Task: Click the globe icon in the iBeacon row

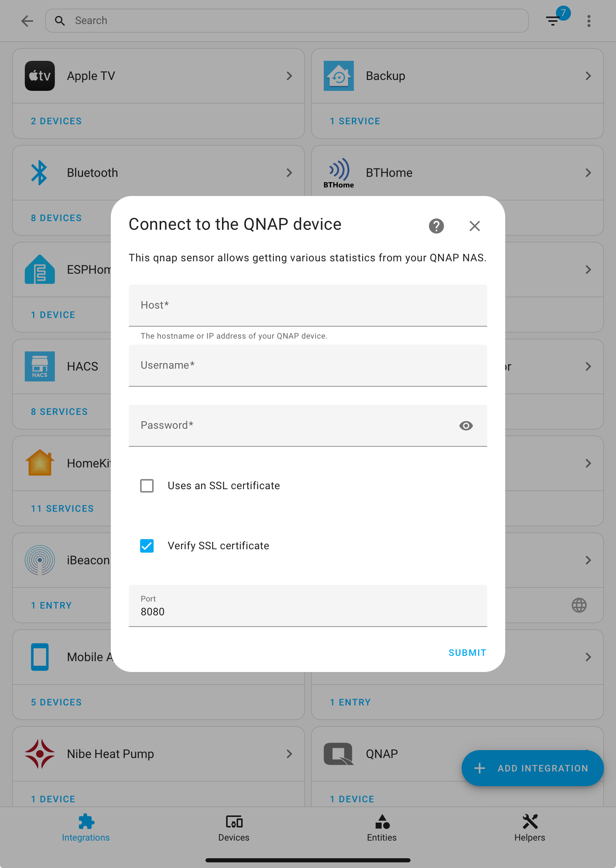Action: (578, 605)
